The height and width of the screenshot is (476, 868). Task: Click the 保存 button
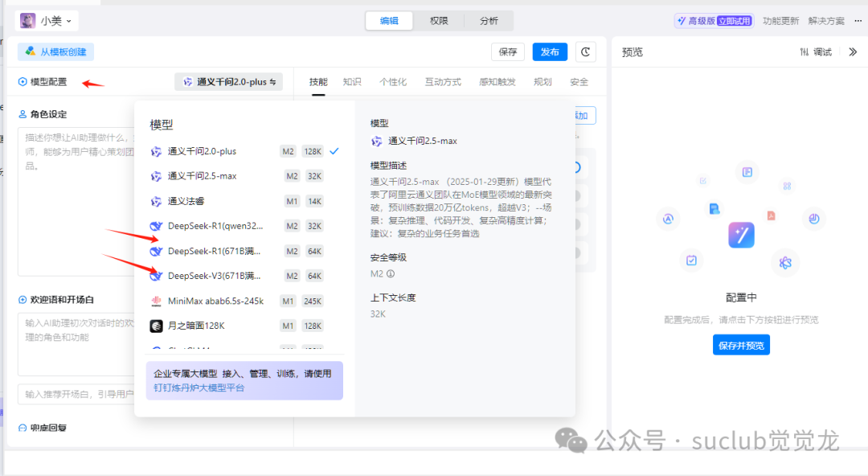[x=508, y=52]
